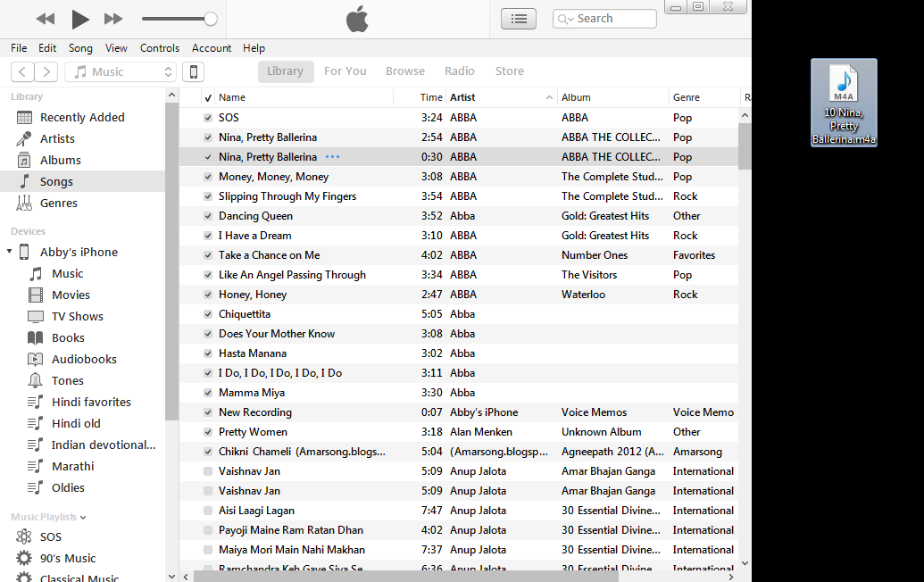Uncheck the Chiquettita checkbox
924x582 pixels.
click(208, 314)
